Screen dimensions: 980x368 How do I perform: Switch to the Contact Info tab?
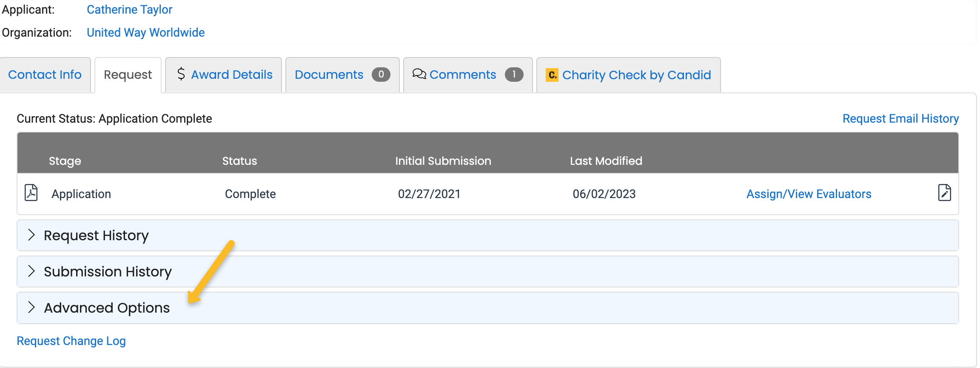pos(45,75)
